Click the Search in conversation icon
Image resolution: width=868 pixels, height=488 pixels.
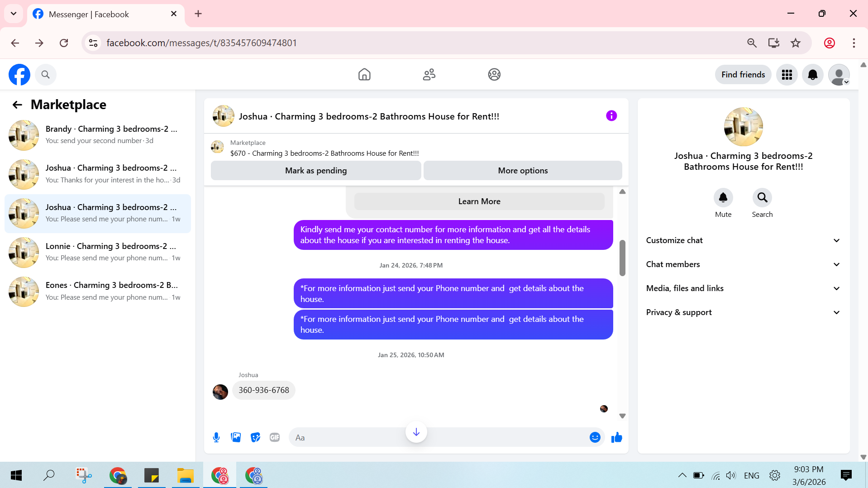(762, 198)
